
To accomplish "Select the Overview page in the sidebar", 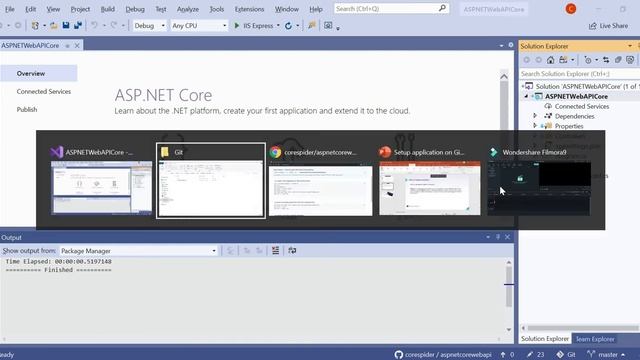I will click(x=38, y=73).
